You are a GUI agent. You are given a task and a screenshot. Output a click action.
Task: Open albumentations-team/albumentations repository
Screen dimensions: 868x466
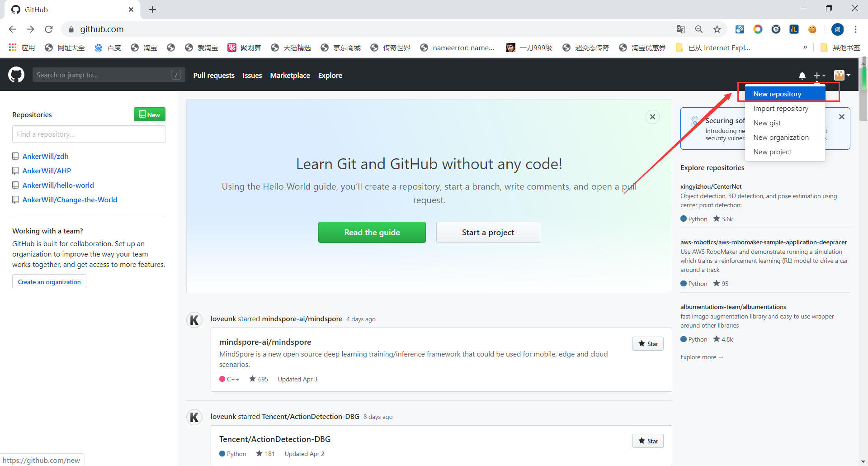(x=733, y=307)
